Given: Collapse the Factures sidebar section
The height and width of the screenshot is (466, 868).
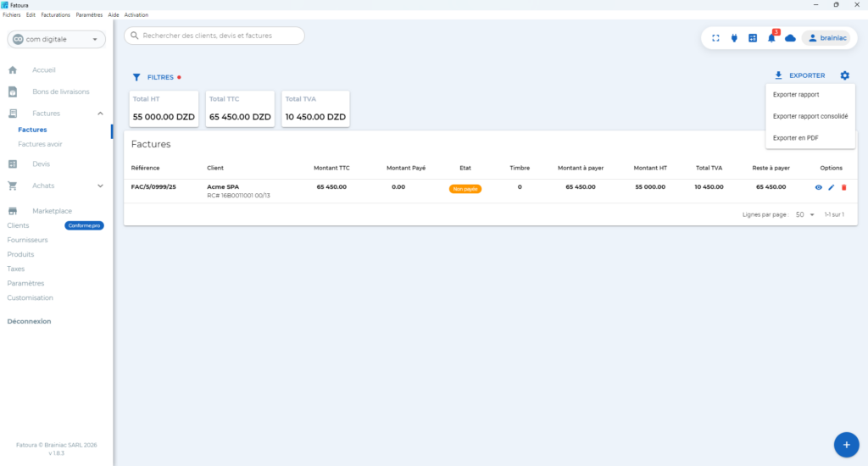Looking at the screenshot, I should coord(100,114).
